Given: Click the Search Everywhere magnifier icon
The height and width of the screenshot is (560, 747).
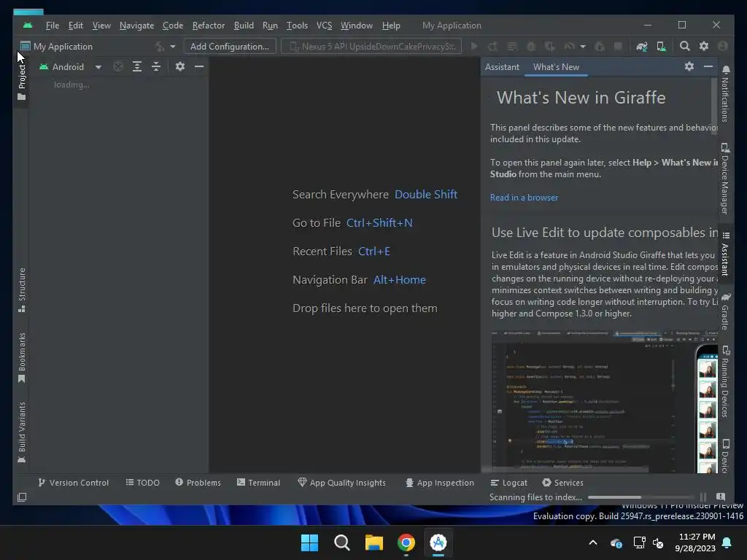Looking at the screenshot, I should [684, 46].
